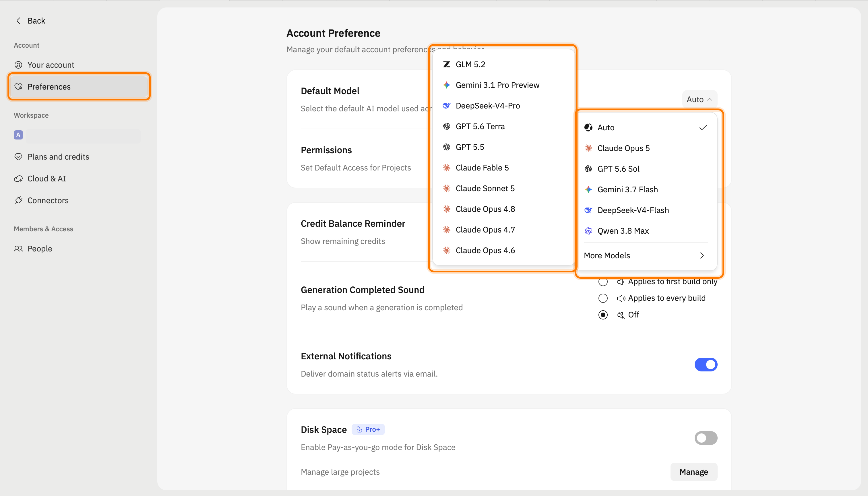
Task: Click the Manage button for large projects
Action: pos(693,472)
